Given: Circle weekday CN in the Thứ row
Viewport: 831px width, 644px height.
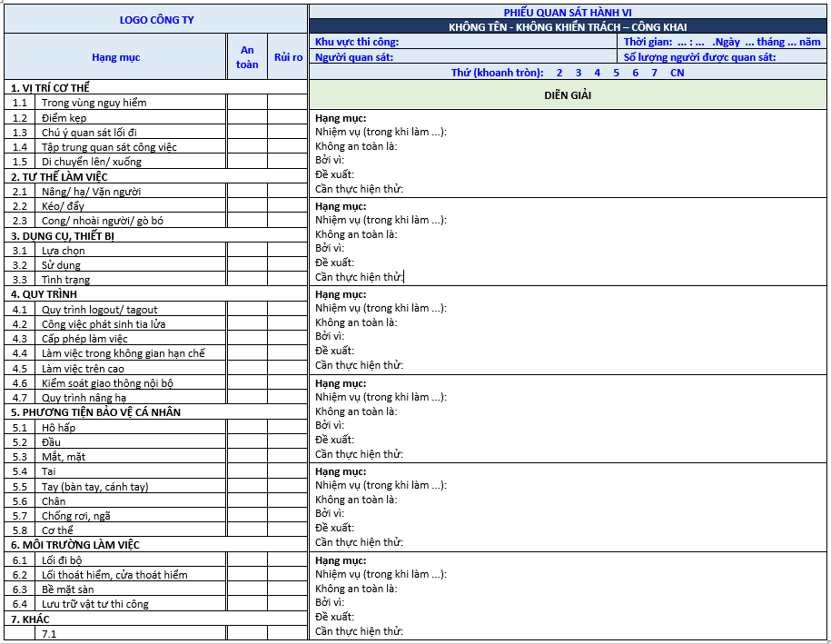Looking at the screenshot, I should (678, 73).
